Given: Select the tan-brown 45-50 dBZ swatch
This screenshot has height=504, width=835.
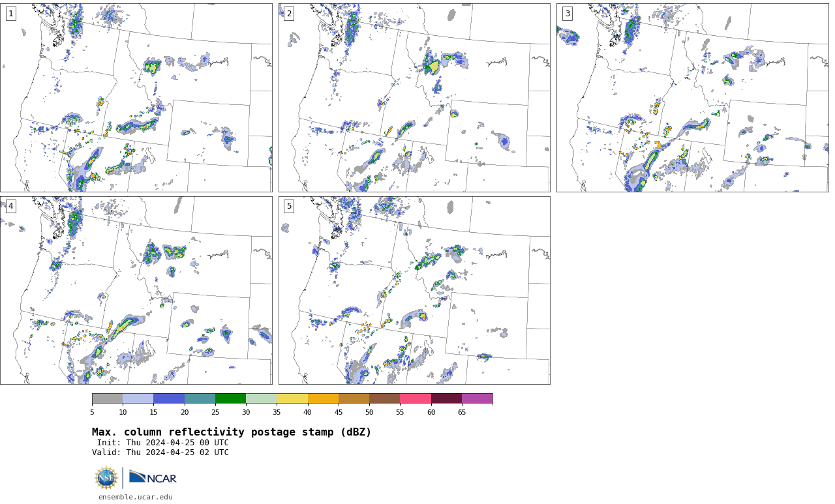Looking at the screenshot, I should 354,398.
